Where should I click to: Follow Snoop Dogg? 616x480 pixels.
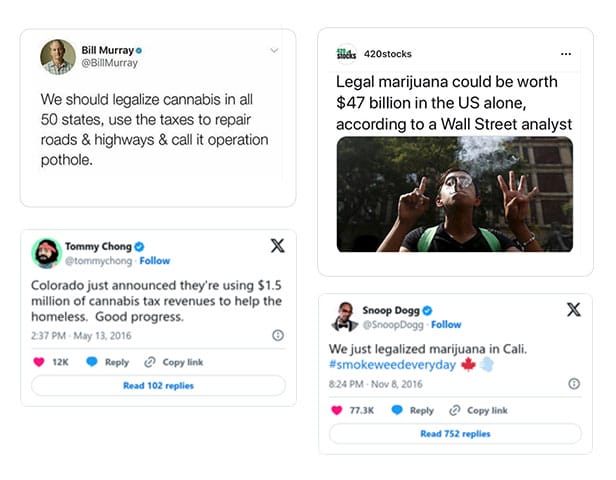[446, 324]
